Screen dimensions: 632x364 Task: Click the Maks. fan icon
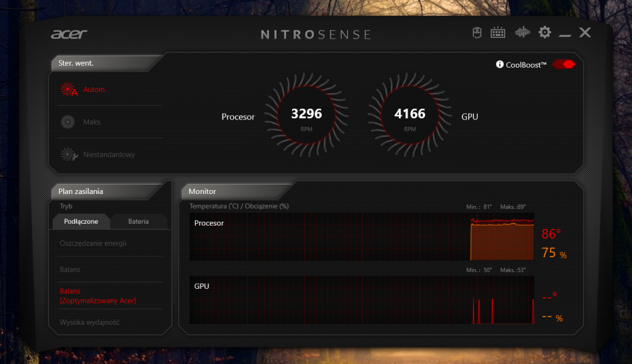pos(68,122)
